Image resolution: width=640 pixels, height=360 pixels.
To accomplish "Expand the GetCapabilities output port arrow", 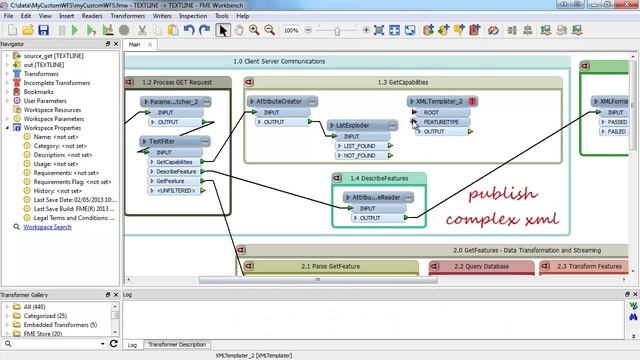I will click(x=152, y=162).
